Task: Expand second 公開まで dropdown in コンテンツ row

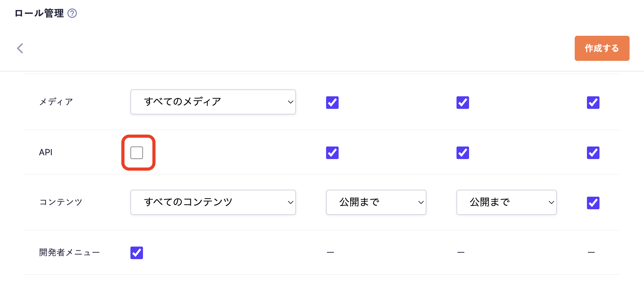Action: click(506, 202)
